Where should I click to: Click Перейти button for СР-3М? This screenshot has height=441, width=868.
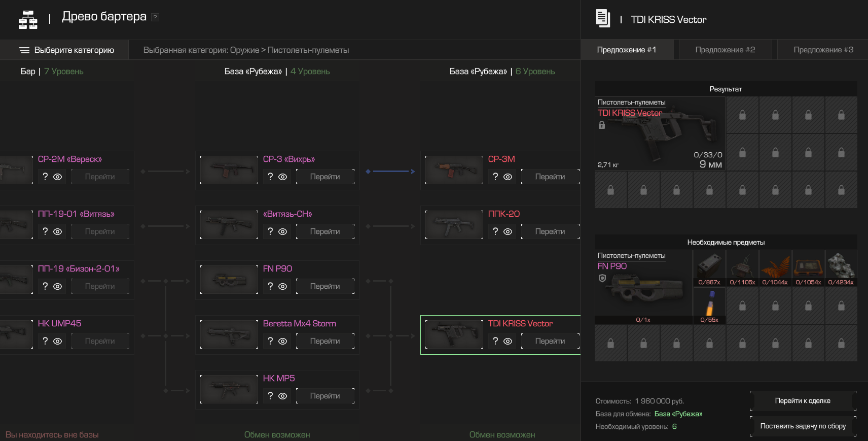point(550,177)
